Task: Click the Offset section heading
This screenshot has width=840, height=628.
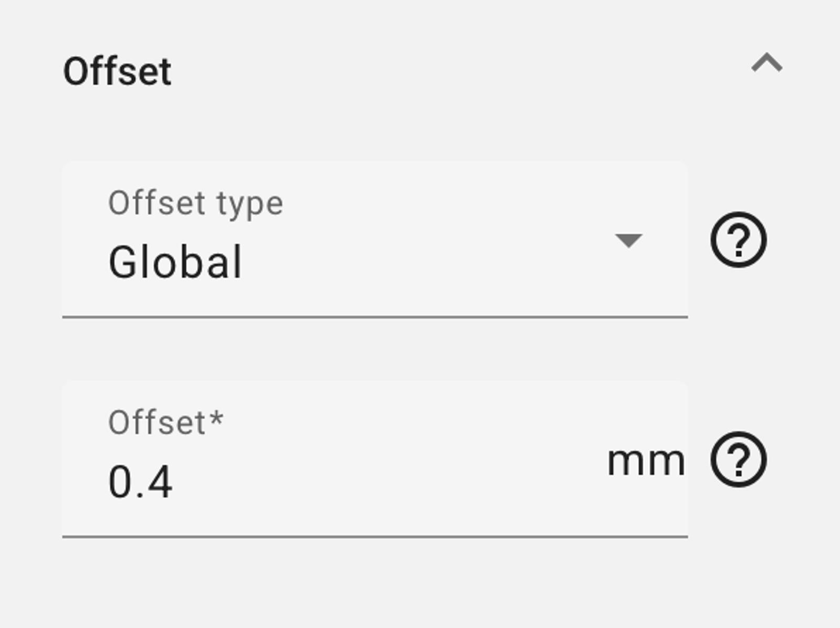Action: pyautogui.click(x=117, y=71)
